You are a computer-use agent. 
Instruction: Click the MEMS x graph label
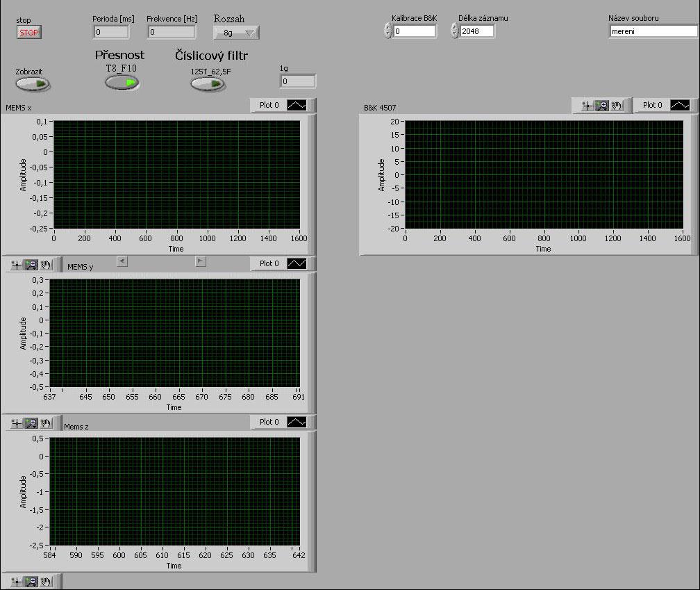click(19, 108)
